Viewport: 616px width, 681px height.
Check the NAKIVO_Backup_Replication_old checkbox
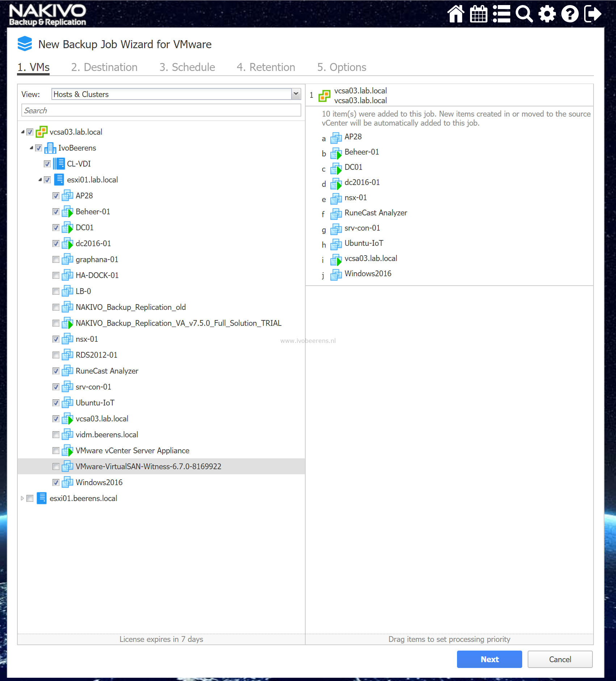coord(56,307)
